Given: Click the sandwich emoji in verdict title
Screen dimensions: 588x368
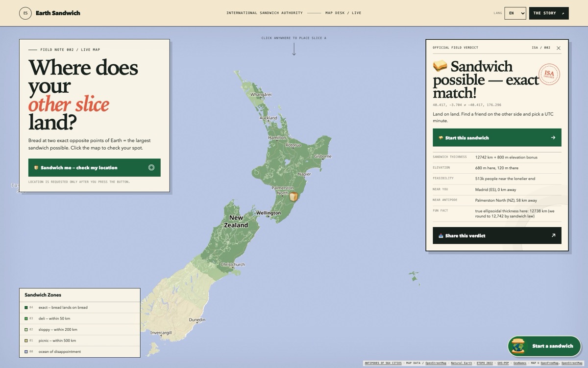Looking at the screenshot, I should (x=440, y=66).
